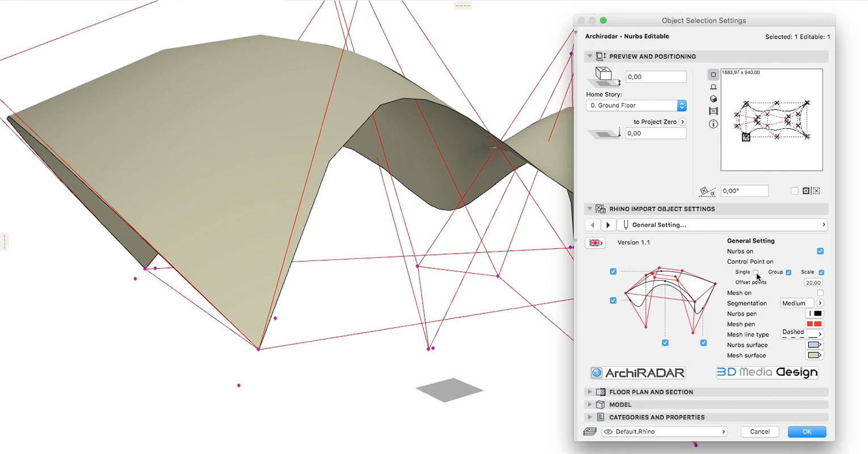Collapse the Rhino Import Object Settings panel
The height and width of the screenshot is (454, 868).
[589, 209]
